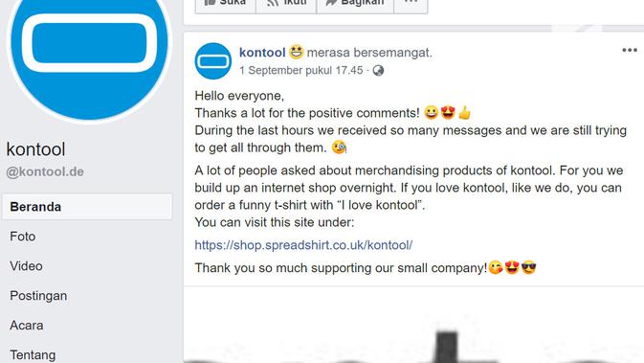Viewport: 644px width, 363px height.
Task: Click the small kontool avatar in post
Action: (212, 61)
